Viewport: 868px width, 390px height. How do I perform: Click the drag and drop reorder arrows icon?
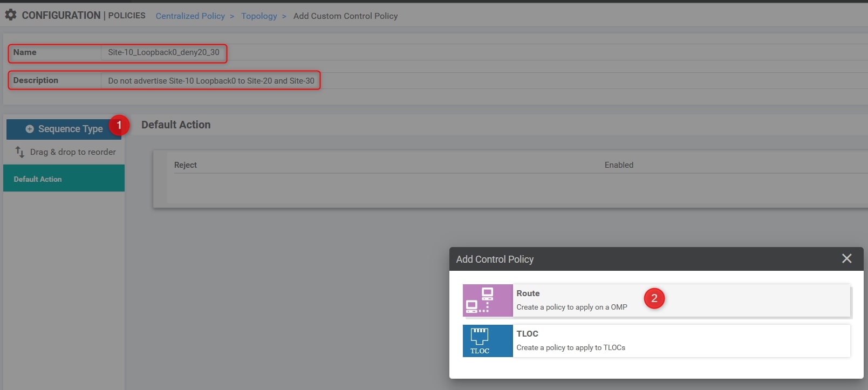20,152
